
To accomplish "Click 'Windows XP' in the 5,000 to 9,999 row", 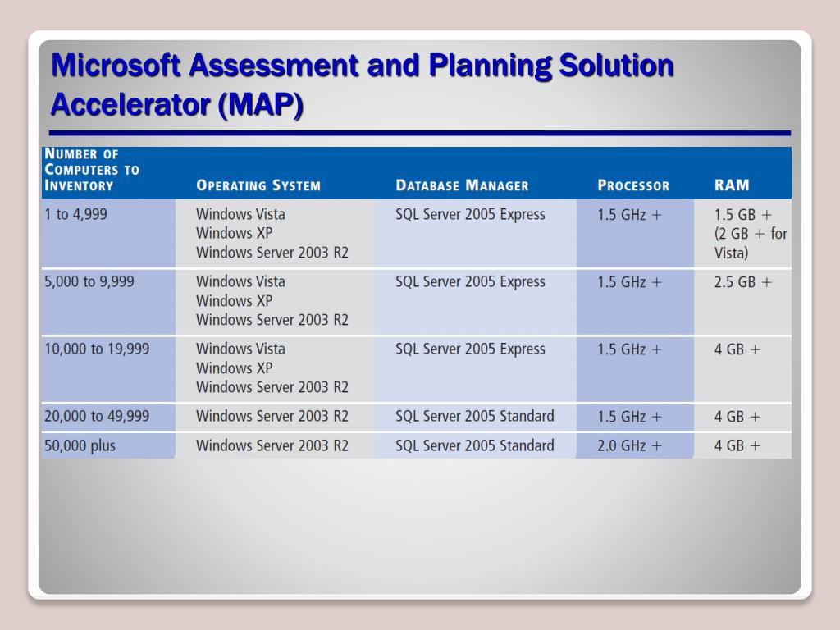I will [x=234, y=300].
